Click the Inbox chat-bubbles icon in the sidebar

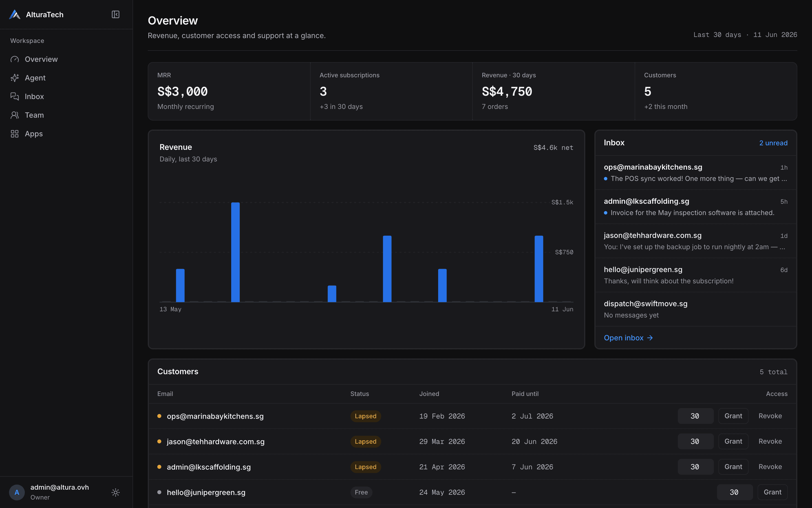tap(14, 97)
